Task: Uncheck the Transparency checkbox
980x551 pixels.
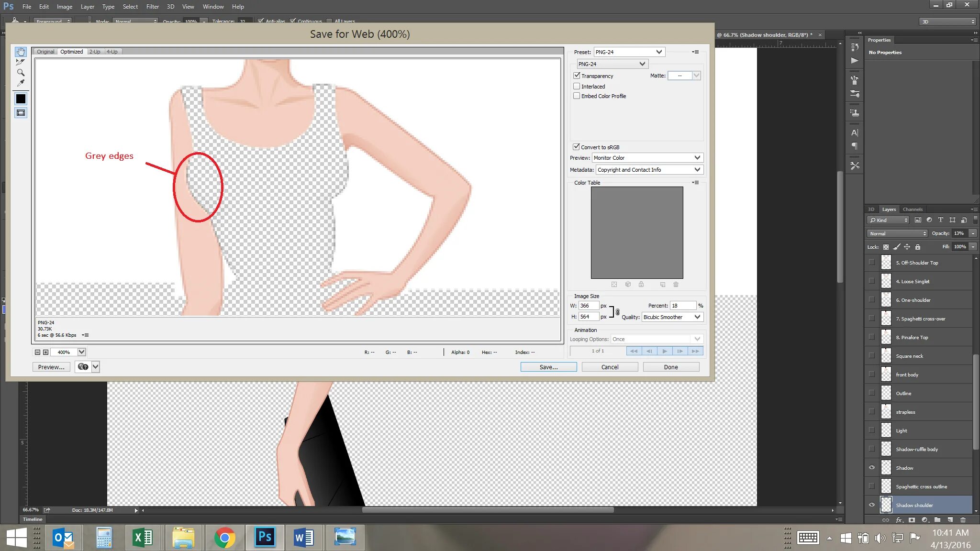Action: point(577,76)
